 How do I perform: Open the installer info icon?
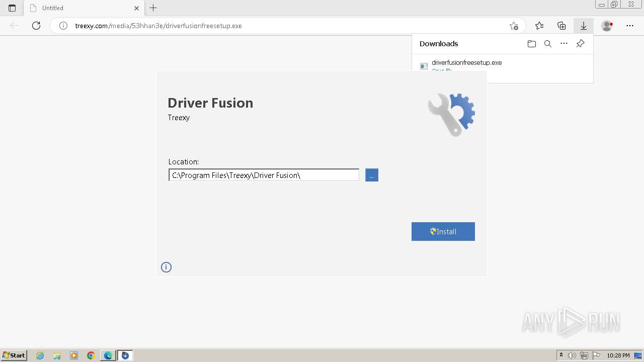166,267
